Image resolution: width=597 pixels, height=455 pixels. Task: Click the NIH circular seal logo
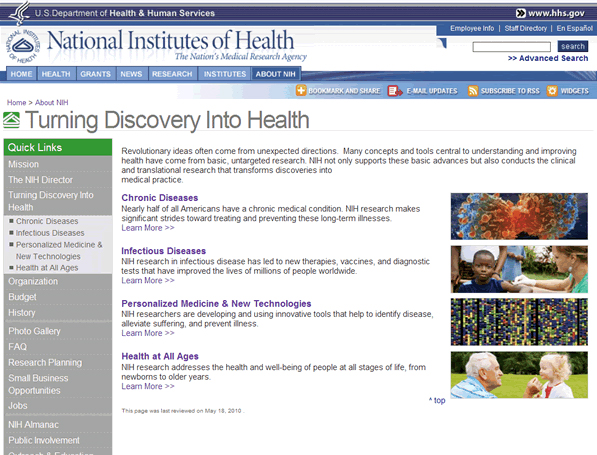23,46
